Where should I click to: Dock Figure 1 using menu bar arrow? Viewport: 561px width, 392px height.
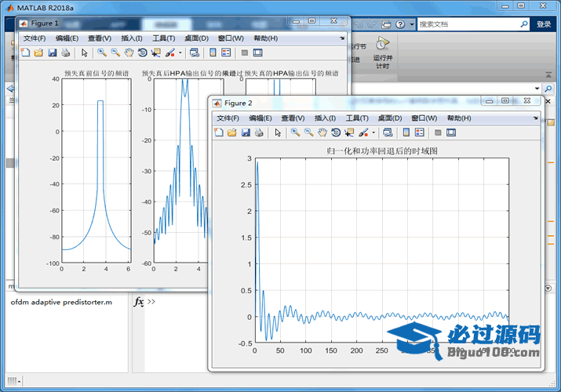pyautogui.click(x=342, y=38)
